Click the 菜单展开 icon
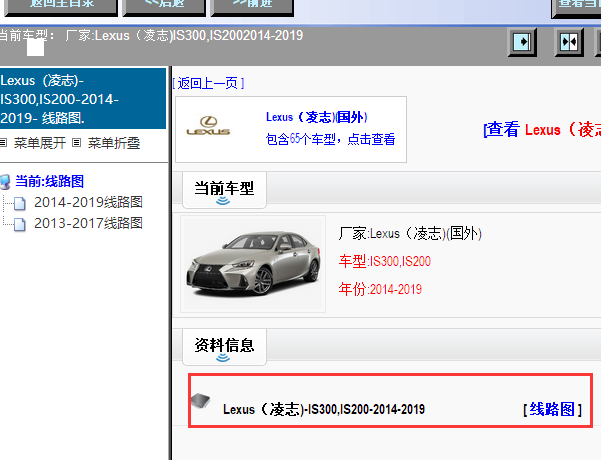Viewport: 601px width, 460px height. pos(3,143)
